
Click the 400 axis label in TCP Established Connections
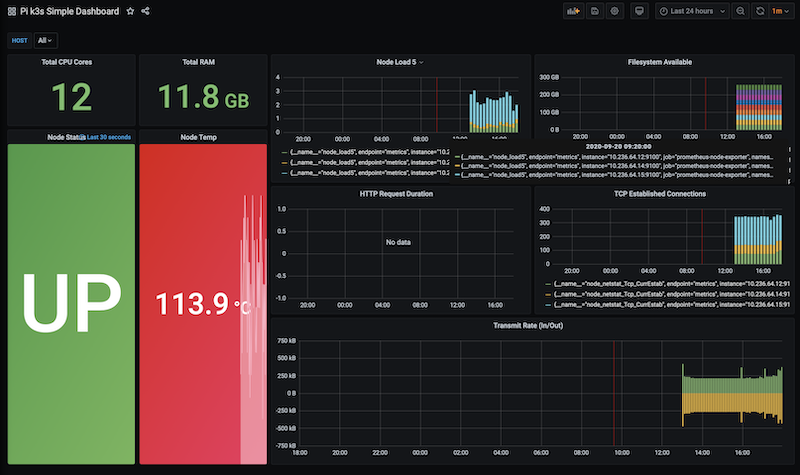point(544,209)
